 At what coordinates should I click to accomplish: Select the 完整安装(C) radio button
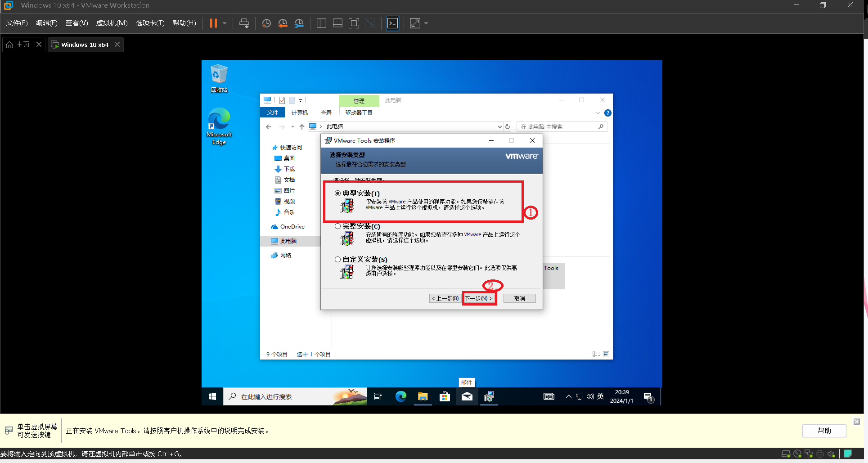click(337, 226)
